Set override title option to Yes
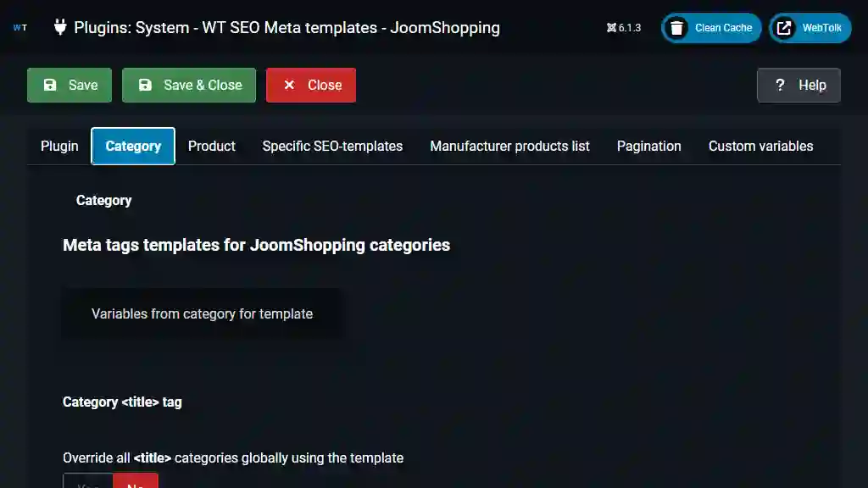The width and height of the screenshot is (868, 488). point(88,481)
